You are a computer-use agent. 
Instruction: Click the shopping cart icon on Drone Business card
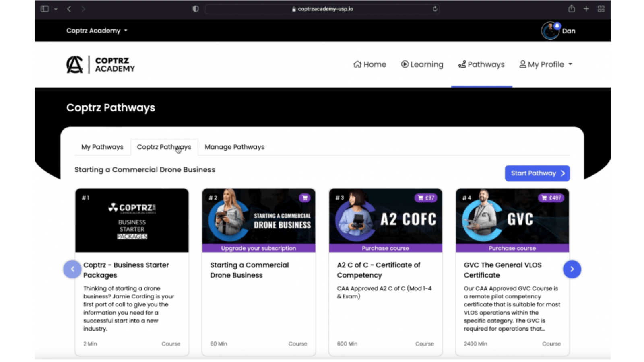305,197
